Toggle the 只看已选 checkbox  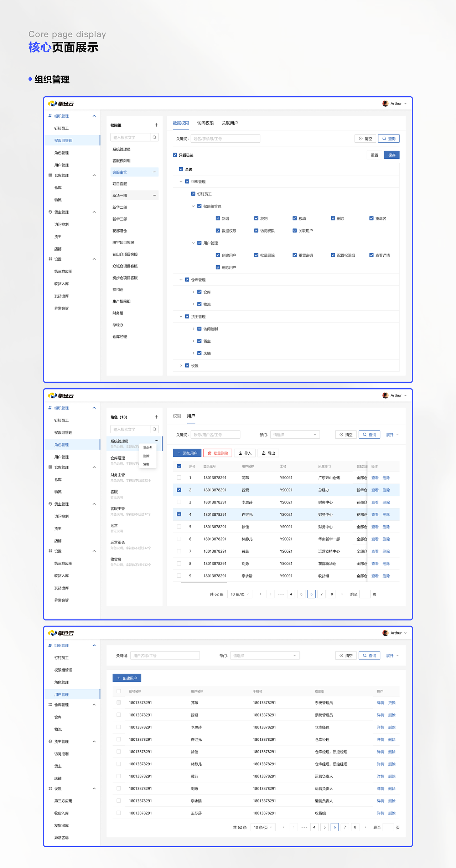(x=175, y=155)
